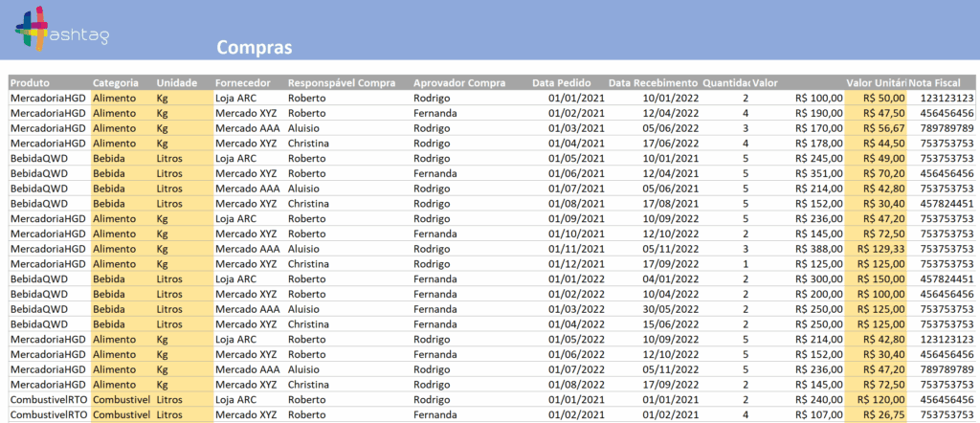Select unit value R$ 150,00
Image resolution: width=980 pixels, height=423 pixels.
pos(881,278)
